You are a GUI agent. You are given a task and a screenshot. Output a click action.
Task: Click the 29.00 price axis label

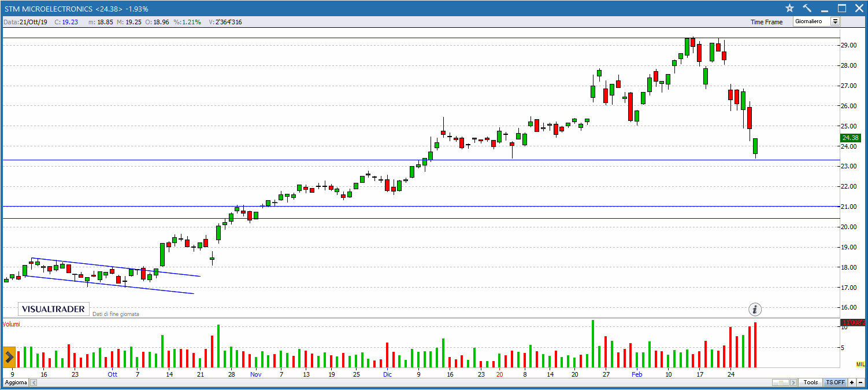point(848,46)
